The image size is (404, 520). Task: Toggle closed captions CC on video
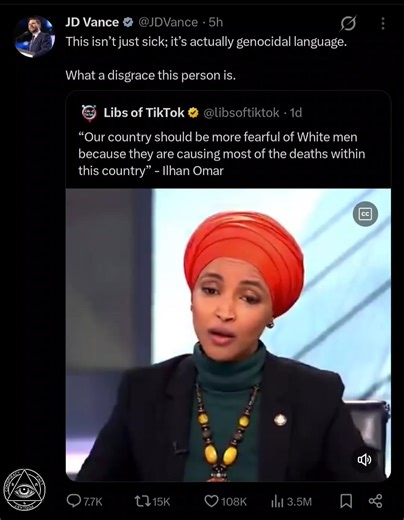pos(365,214)
